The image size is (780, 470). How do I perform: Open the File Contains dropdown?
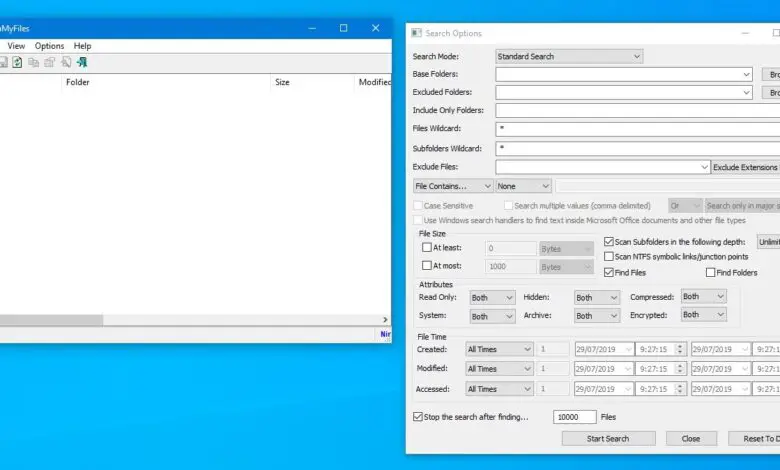click(453, 186)
